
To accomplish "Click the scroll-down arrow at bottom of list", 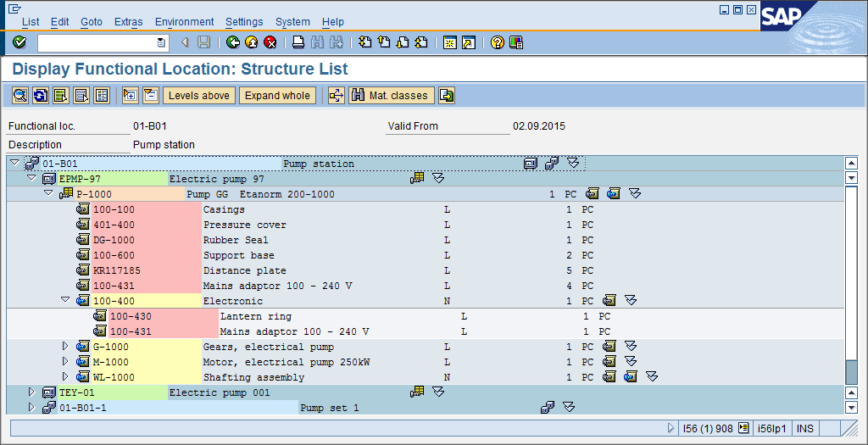I will [x=851, y=408].
